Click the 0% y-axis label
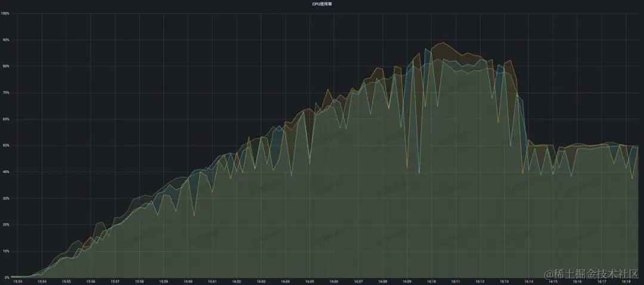 [7, 278]
